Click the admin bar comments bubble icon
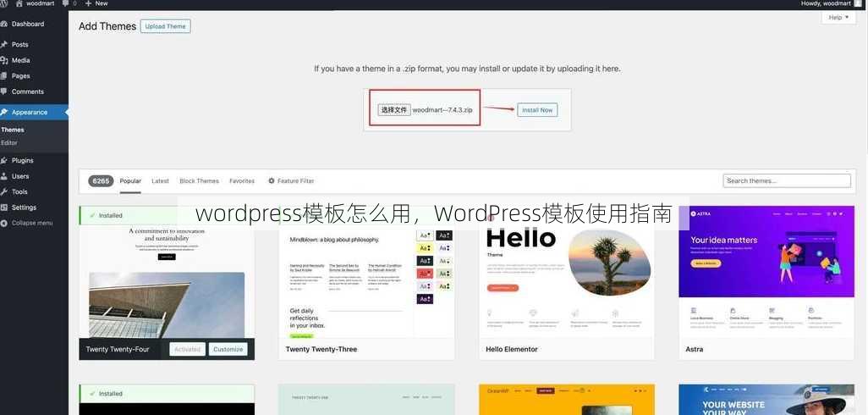This screenshot has height=415, width=868. tap(66, 3)
